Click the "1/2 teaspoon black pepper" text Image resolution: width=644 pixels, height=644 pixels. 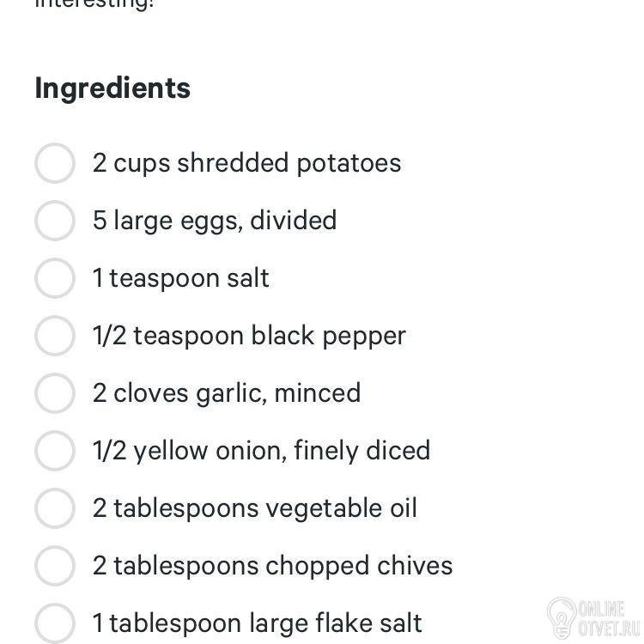[249, 336]
